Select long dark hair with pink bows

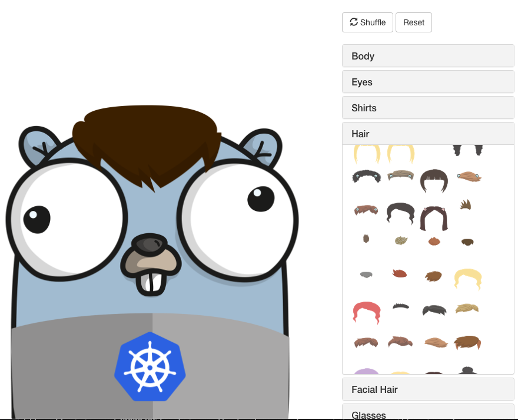pos(434,219)
